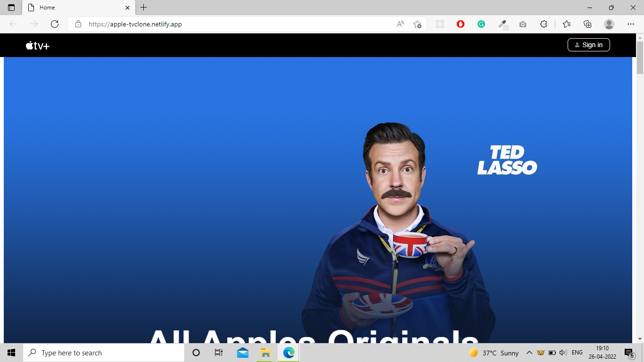Activate Read aloud icon in address bar
Screen dimensions: 644x362
pyautogui.click(x=400, y=24)
